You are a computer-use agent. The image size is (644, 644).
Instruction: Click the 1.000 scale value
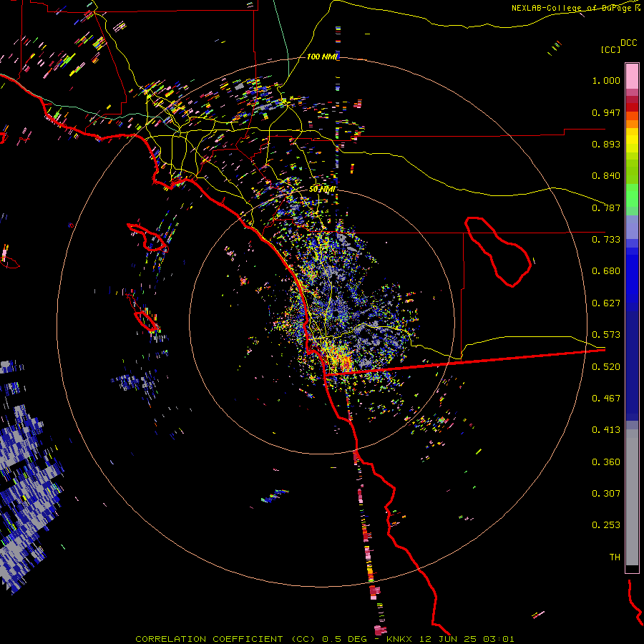pyautogui.click(x=606, y=80)
